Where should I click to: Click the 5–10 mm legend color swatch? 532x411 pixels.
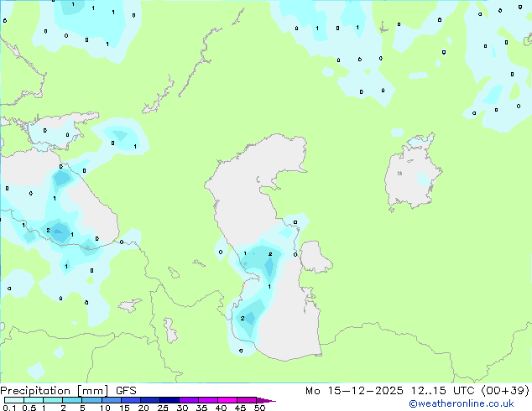[x=91, y=400]
